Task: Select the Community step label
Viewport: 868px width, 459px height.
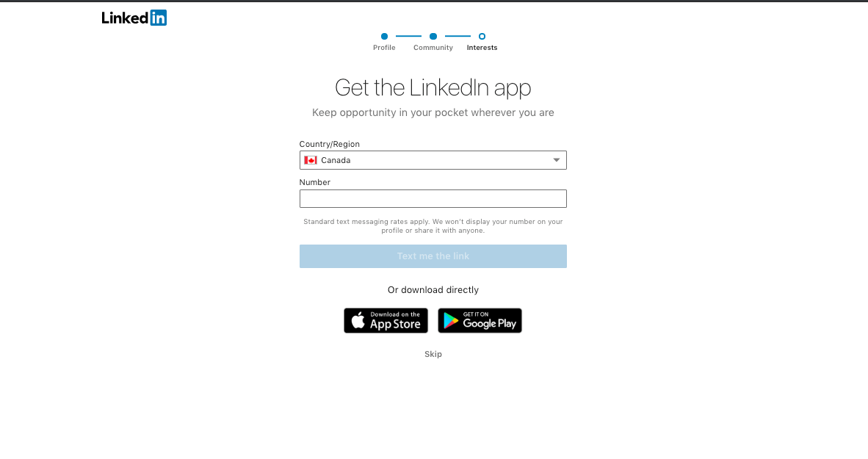Action: 433,48
